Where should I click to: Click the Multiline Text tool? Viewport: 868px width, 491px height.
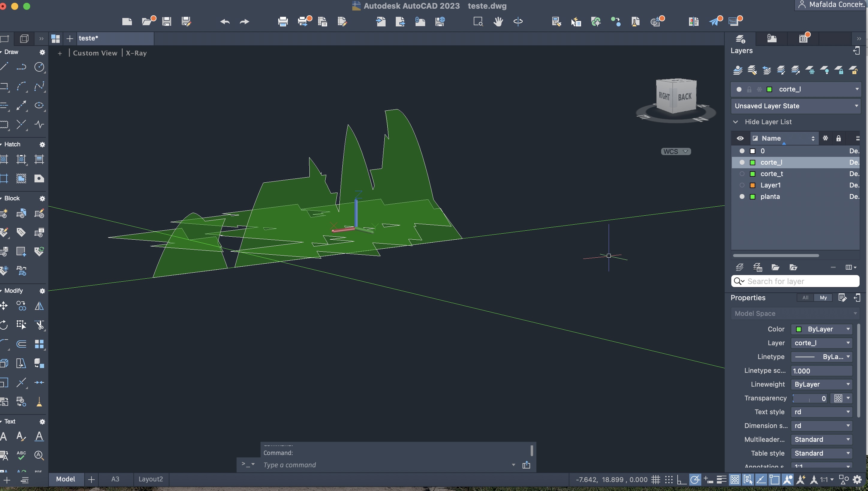(x=4, y=436)
